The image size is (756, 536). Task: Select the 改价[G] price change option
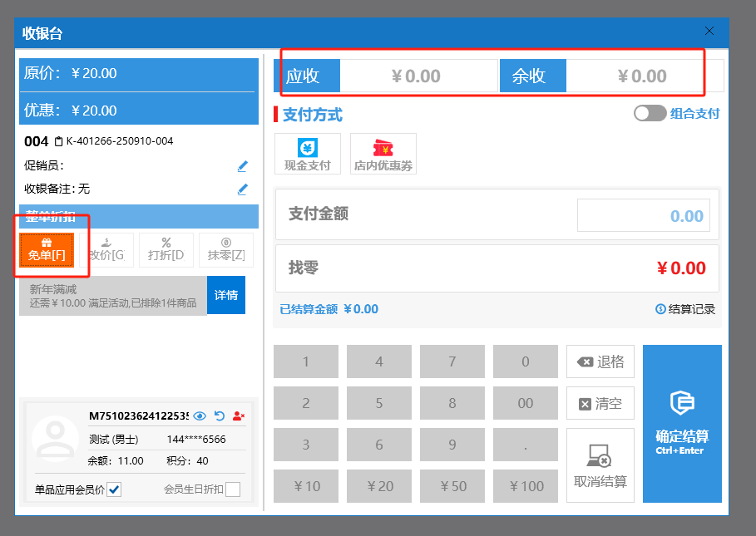pos(106,250)
